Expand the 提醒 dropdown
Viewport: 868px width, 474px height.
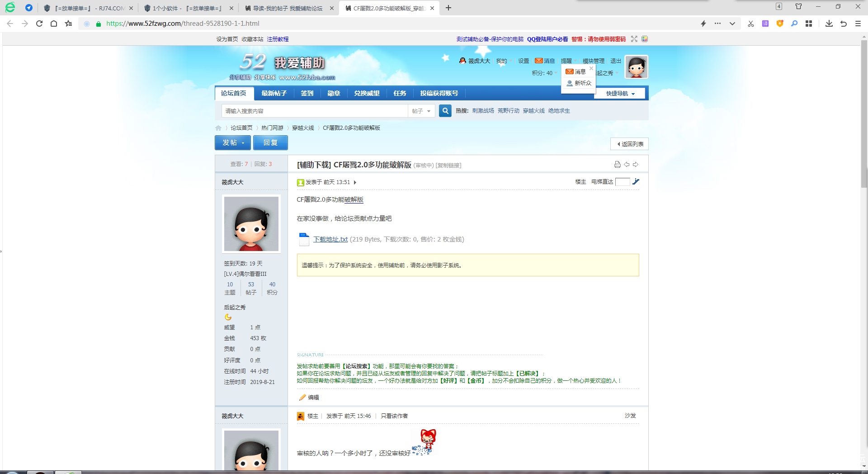click(568, 61)
